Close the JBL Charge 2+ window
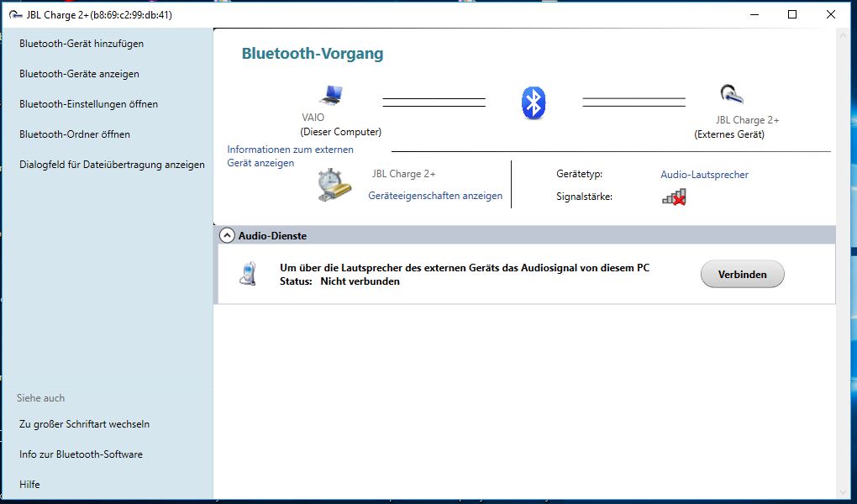Viewport: 857px width, 504px height. (x=831, y=15)
